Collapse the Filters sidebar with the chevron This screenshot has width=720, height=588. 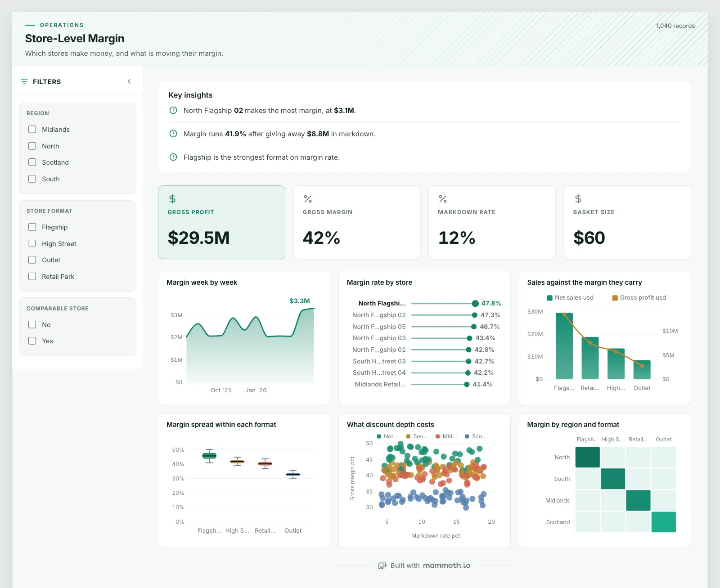129,81
